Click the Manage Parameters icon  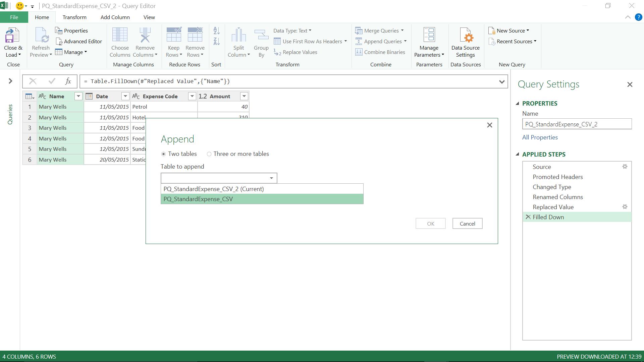(429, 35)
